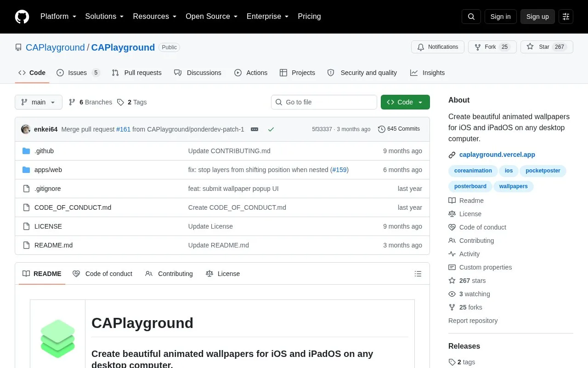
Task: Expand the Solutions menu
Action: pos(105,17)
